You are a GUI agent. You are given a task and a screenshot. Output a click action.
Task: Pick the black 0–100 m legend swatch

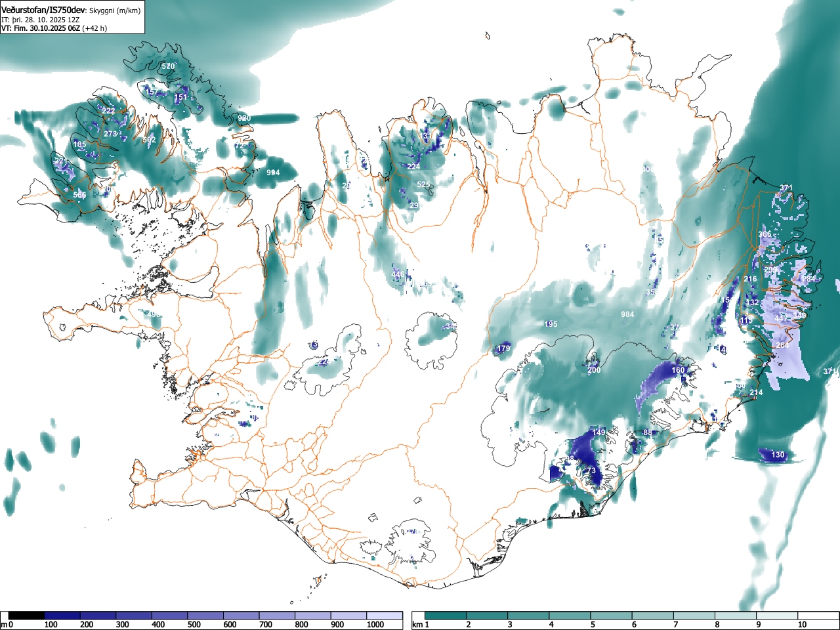tap(27, 616)
